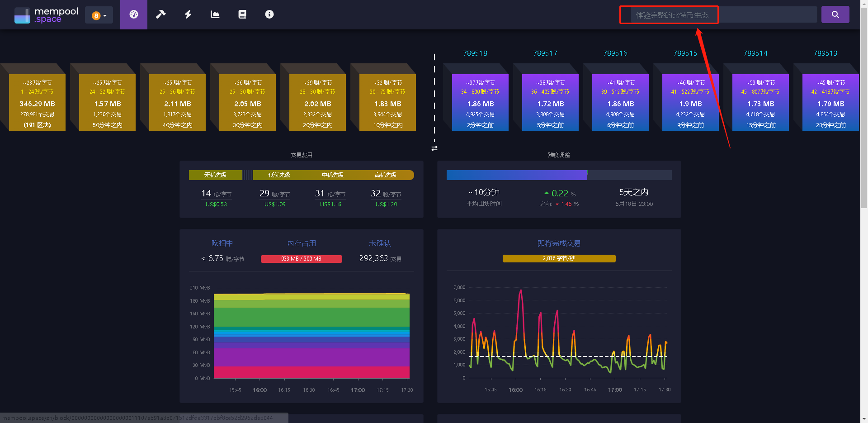Viewport: 868px width, 423px height.
Task: Click block height link 789518
Action: point(475,53)
